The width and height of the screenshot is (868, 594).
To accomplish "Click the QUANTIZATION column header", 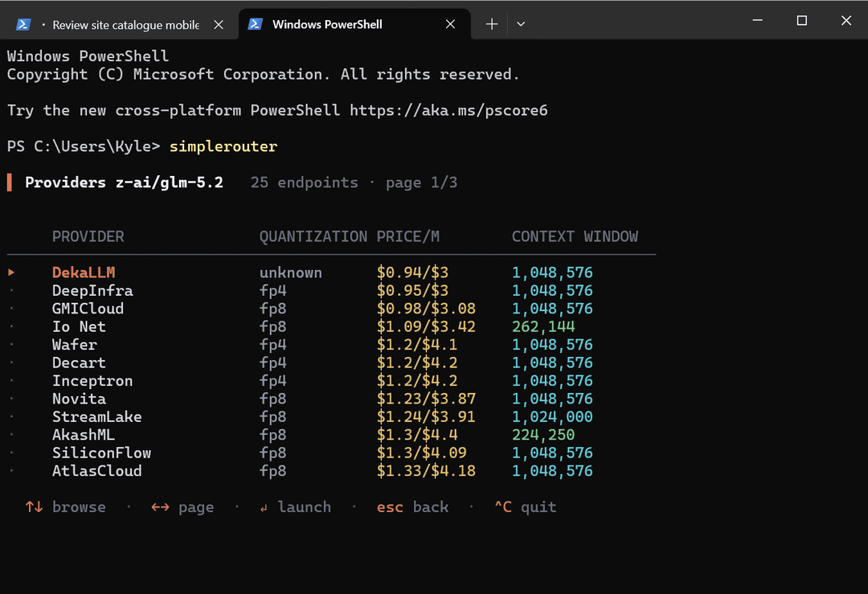I will (313, 236).
